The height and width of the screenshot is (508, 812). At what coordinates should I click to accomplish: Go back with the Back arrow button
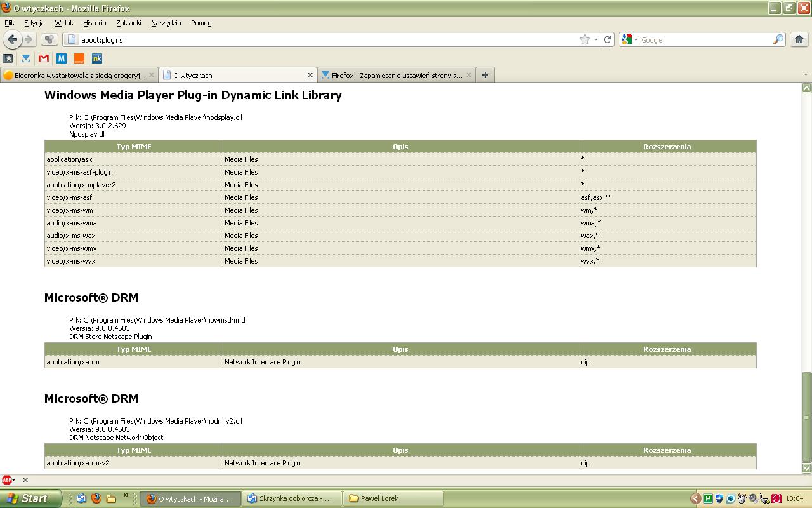[12, 39]
